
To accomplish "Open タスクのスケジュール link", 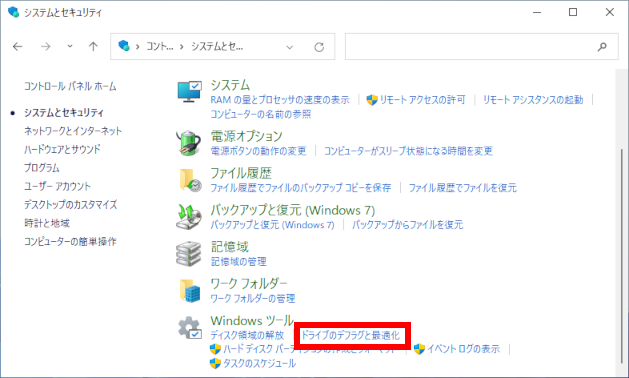I will pos(260,364).
